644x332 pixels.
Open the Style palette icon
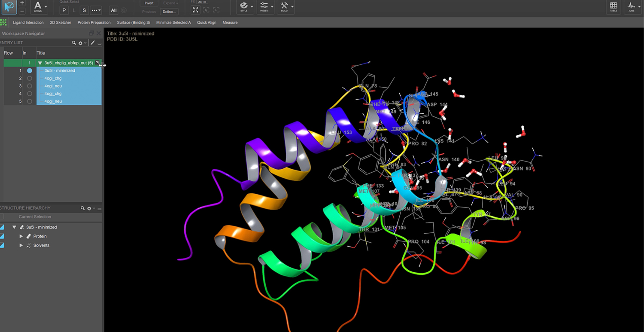tap(243, 6)
